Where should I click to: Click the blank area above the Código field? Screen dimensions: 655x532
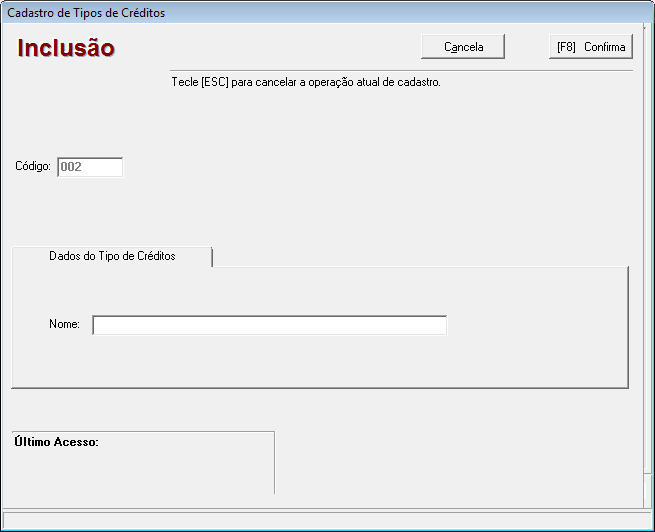(x=90, y=125)
